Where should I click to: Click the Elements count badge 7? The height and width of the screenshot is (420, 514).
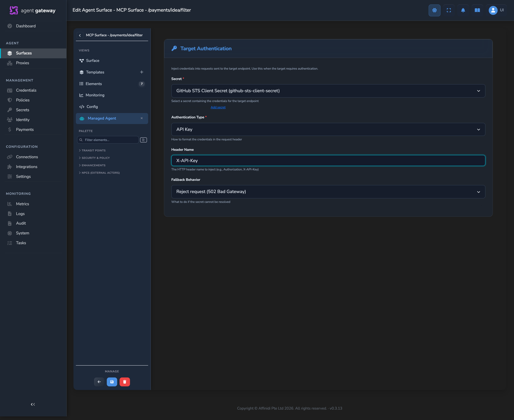click(x=142, y=84)
